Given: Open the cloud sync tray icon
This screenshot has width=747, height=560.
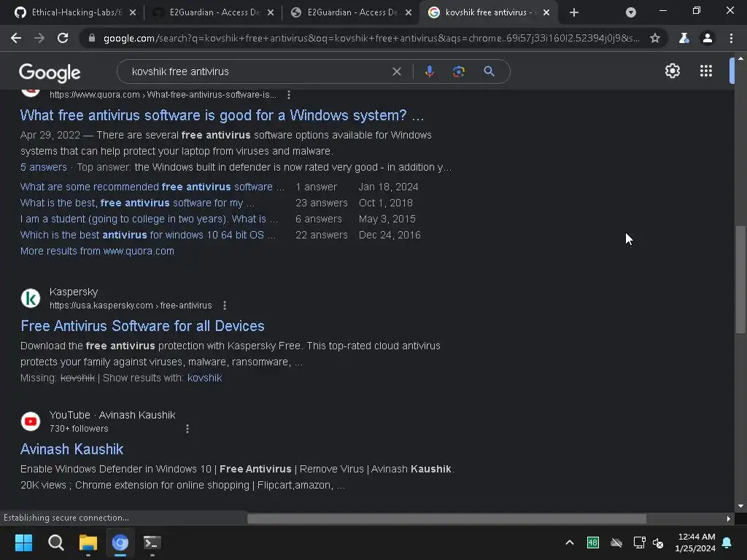Looking at the screenshot, I should point(616,542).
